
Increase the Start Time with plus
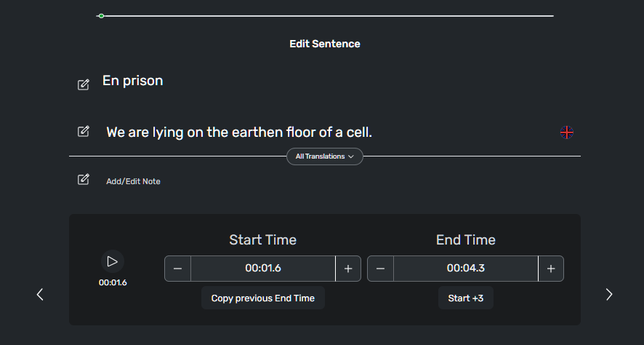coord(347,269)
